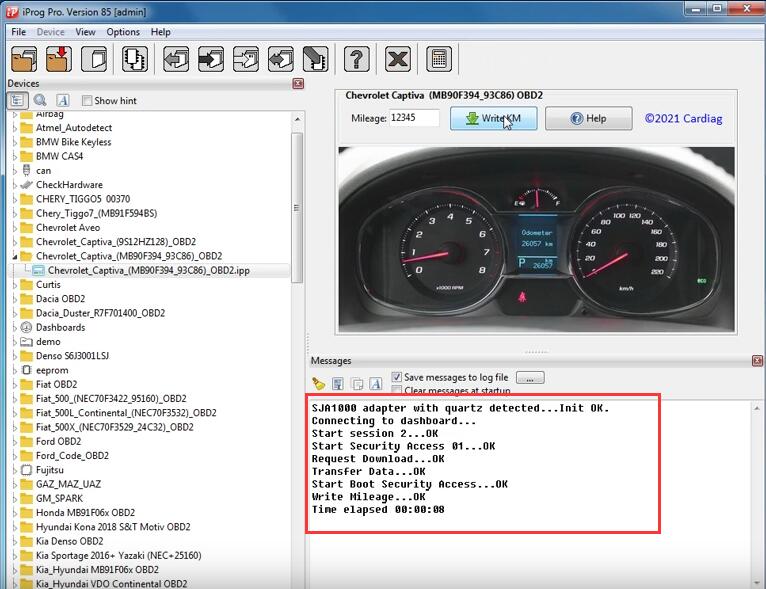This screenshot has height=589, width=766.
Task: Click the new blank document toolbar icon
Action: (x=94, y=59)
